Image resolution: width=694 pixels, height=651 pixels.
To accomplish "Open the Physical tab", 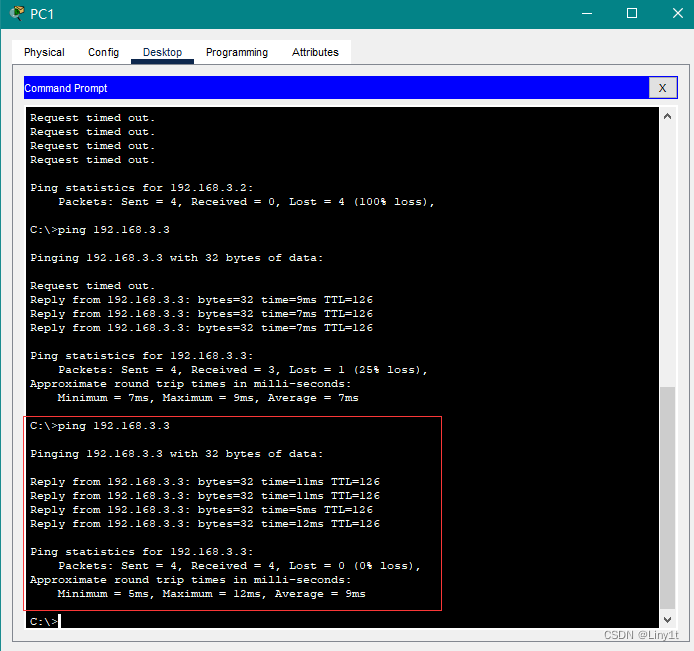I will click(44, 52).
